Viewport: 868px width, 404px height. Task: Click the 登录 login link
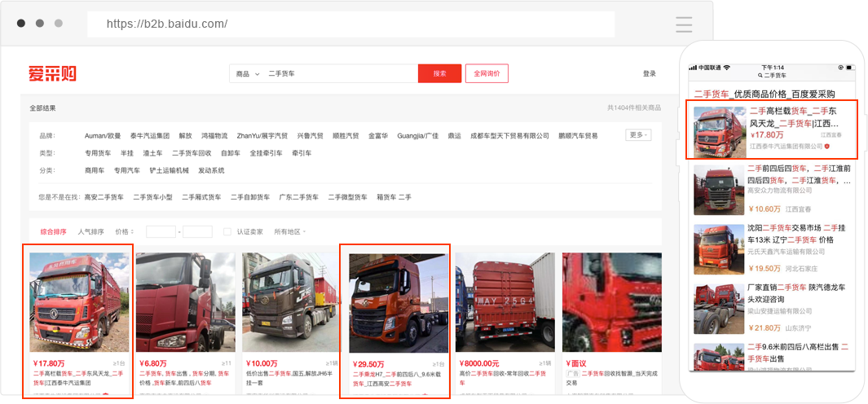(649, 74)
